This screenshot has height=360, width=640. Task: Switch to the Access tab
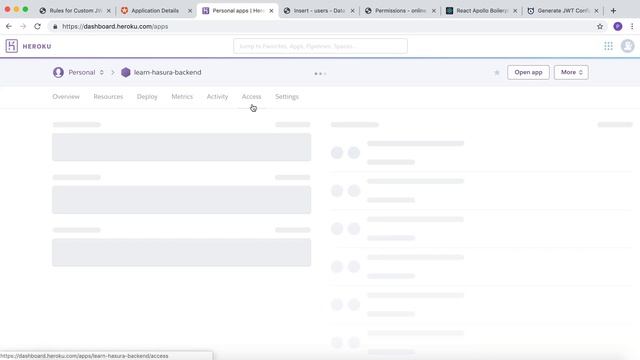tap(251, 97)
